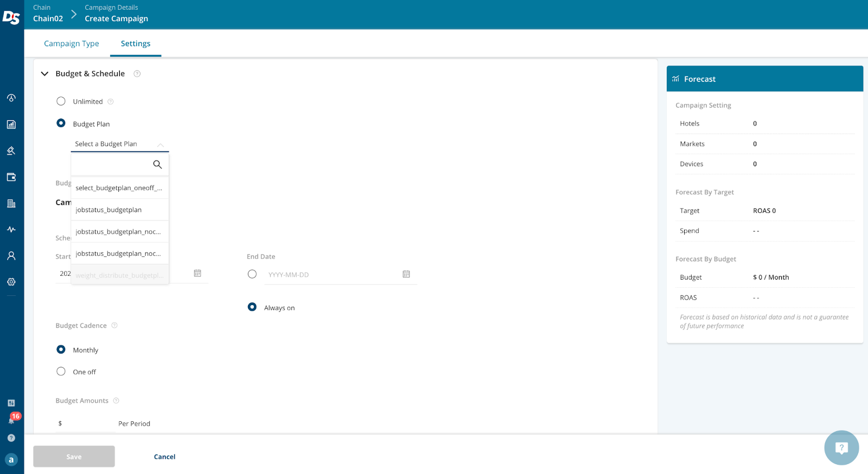
Task: Click help icon next to Budget & Schedule
Action: [x=137, y=74]
